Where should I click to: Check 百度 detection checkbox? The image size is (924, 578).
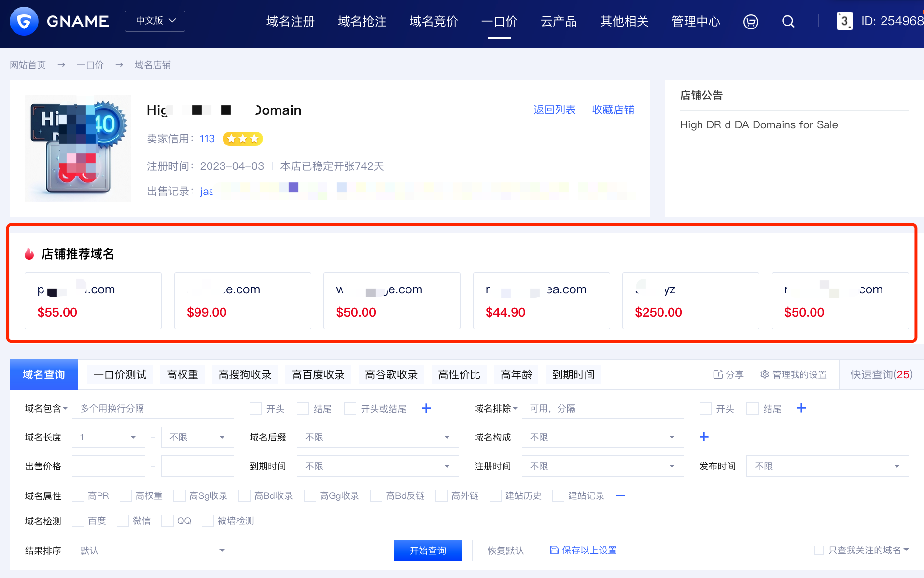click(78, 521)
